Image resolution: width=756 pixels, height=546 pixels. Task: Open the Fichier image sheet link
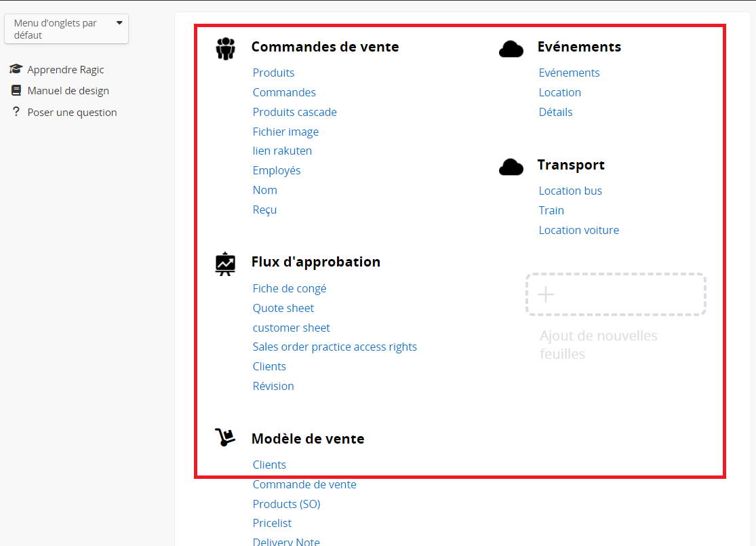[285, 132]
